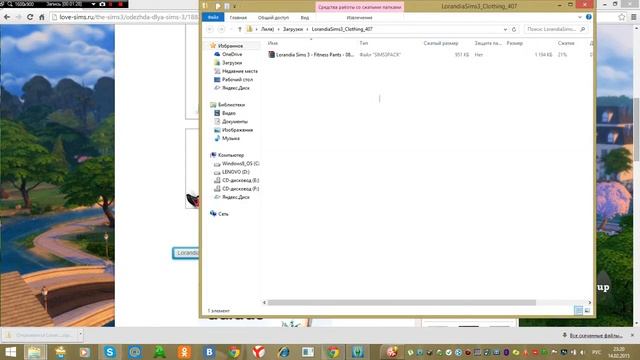
Task: Open the CD-дисковод (F:) drive
Action: (240, 189)
